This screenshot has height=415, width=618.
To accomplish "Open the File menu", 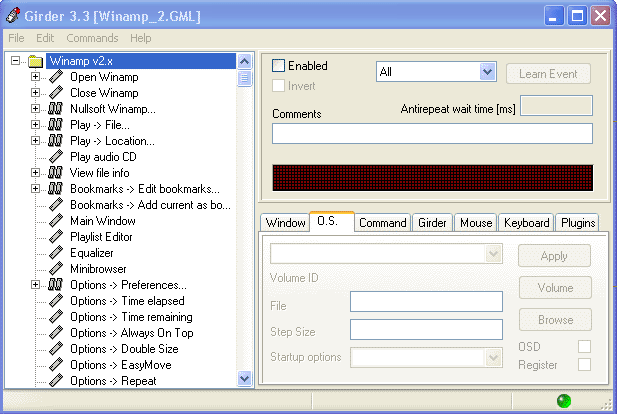I will [x=16, y=38].
